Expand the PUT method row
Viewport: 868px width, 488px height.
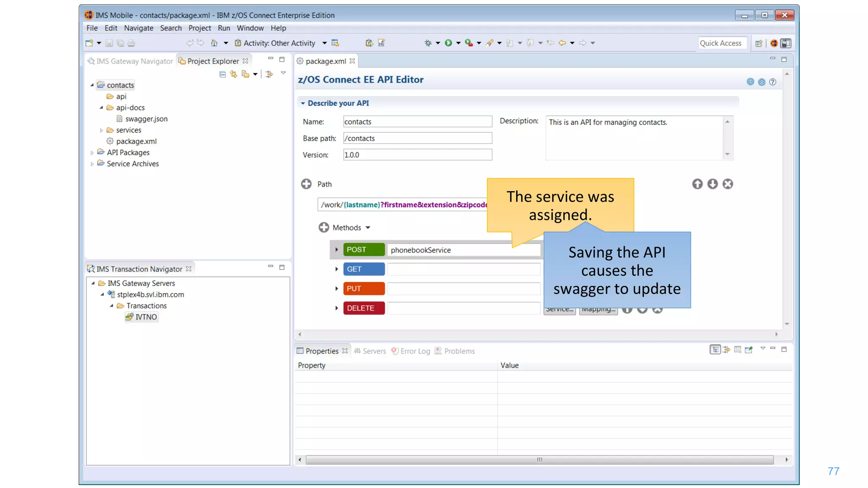[x=337, y=288]
